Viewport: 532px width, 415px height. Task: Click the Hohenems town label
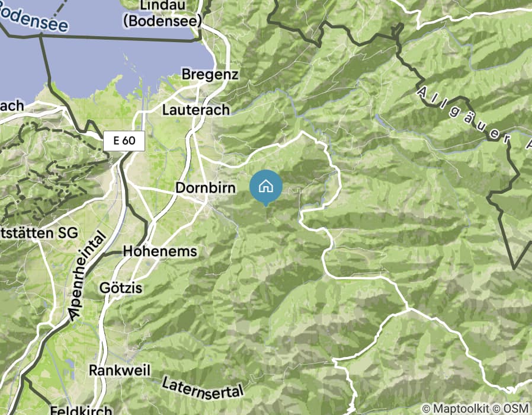tap(160, 251)
